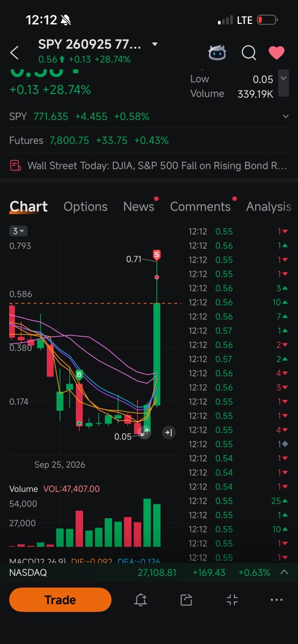
Task: Expand the NASDAQ index bar chevron
Action: (x=284, y=572)
